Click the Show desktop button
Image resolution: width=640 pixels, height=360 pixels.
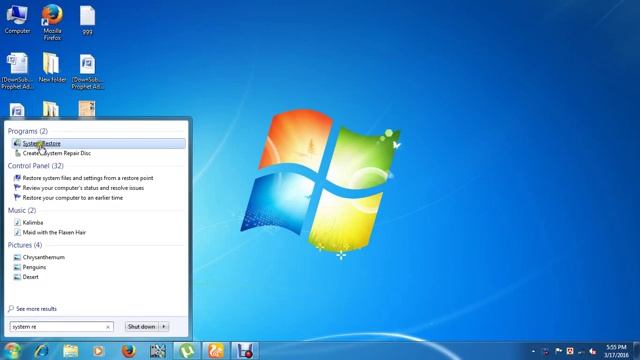[637, 351]
